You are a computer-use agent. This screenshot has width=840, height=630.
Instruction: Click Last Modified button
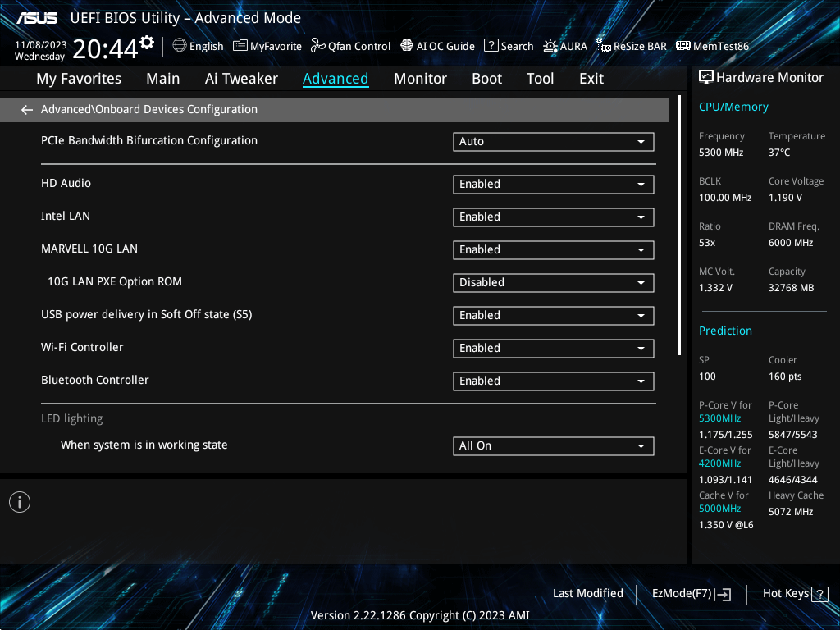[x=587, y=594]
